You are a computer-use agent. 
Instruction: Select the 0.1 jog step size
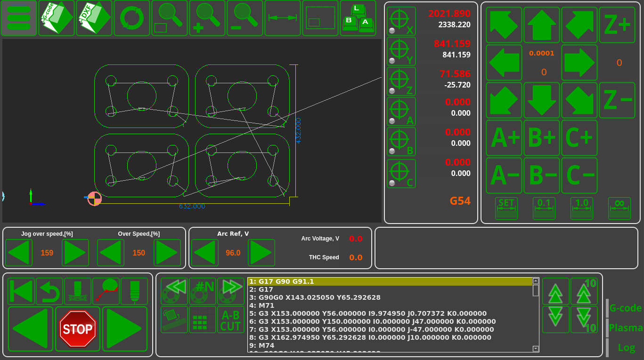544,208
